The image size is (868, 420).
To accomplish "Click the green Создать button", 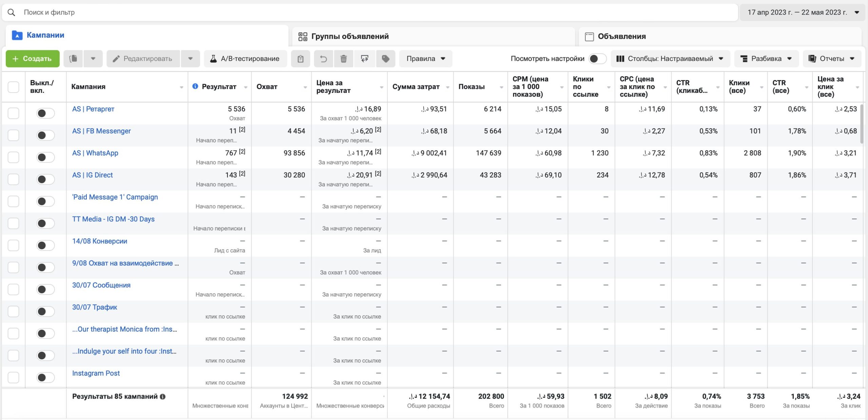I will [x=33, y=59].
